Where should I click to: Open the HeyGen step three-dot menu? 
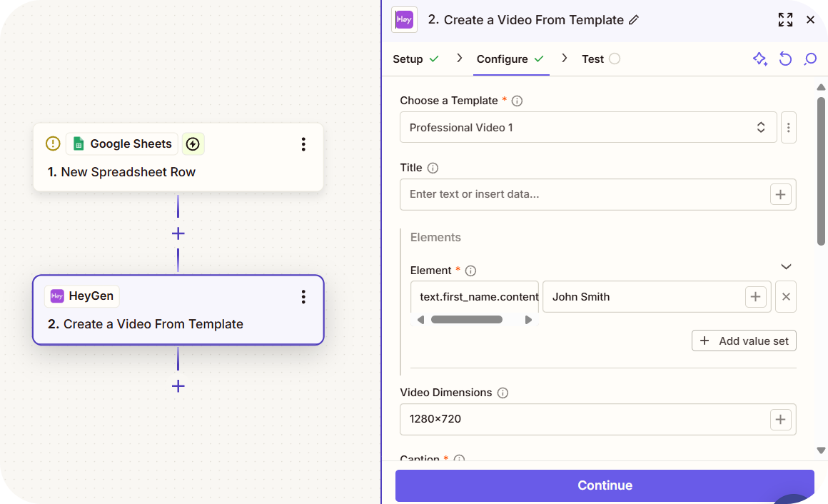coord(303,297)
